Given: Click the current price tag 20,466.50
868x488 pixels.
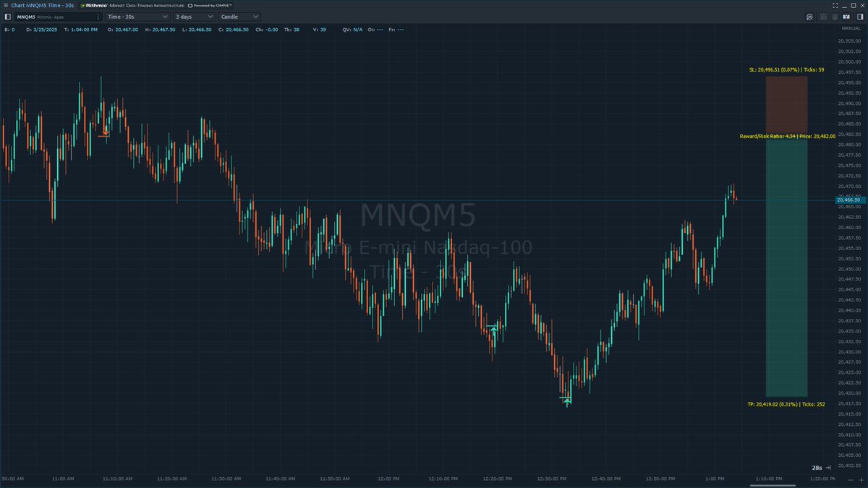Looking at the screenshot, I should [x=851, y=200].
